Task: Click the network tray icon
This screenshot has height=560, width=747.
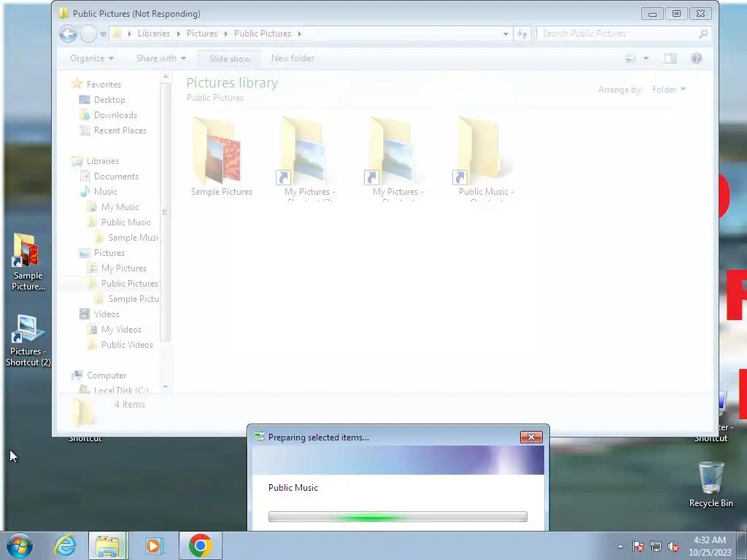Action: (656, 546)
